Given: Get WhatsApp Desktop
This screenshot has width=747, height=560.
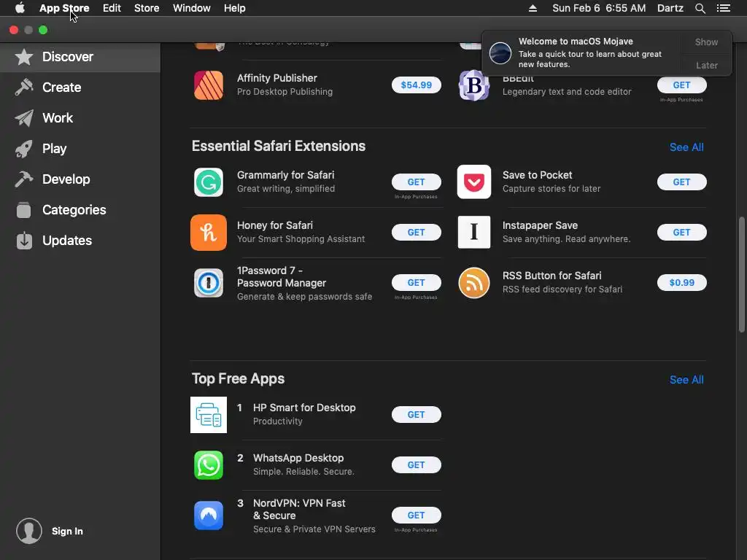Looking at the screenshot, I should coord(417,465).
